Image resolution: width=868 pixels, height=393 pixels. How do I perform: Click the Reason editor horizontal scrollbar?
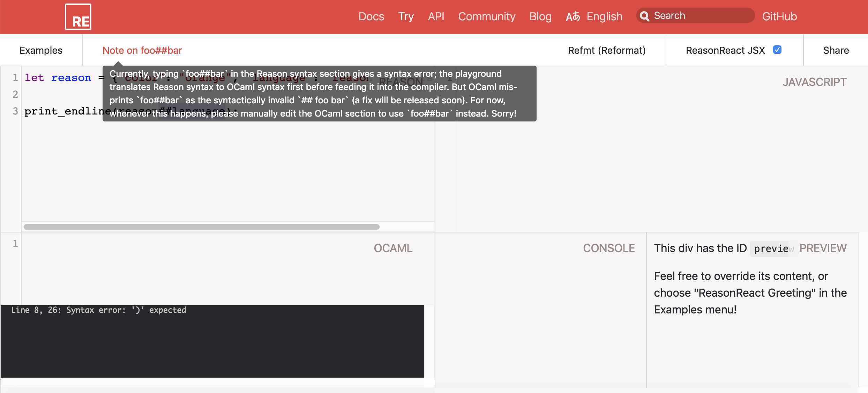[201, 227]
